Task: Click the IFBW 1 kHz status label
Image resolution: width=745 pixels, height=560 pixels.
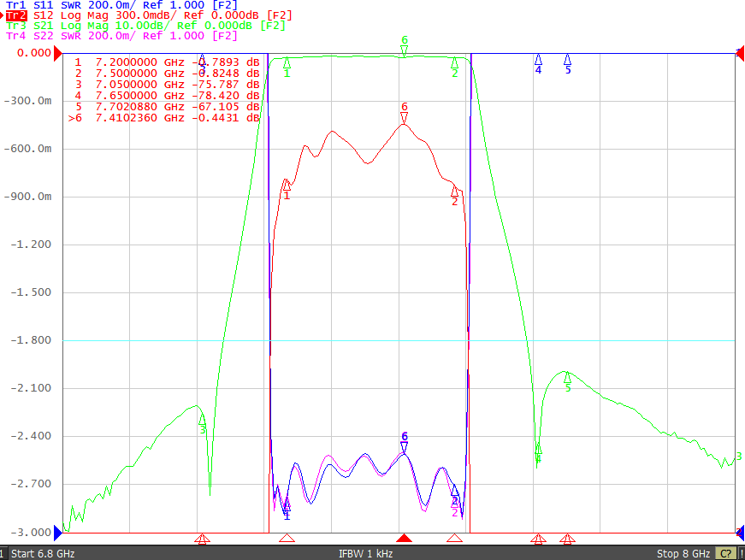Action: point(365,554)
